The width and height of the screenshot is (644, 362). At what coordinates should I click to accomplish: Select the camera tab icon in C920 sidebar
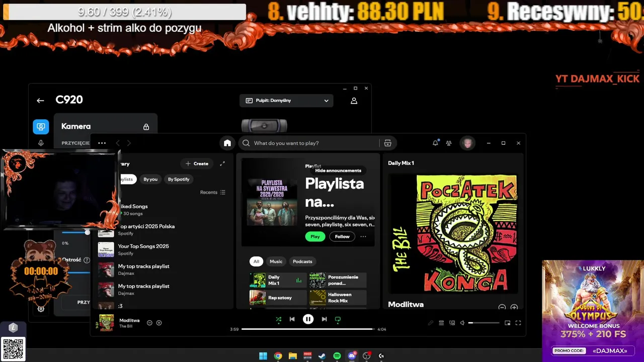coord(41,127)
